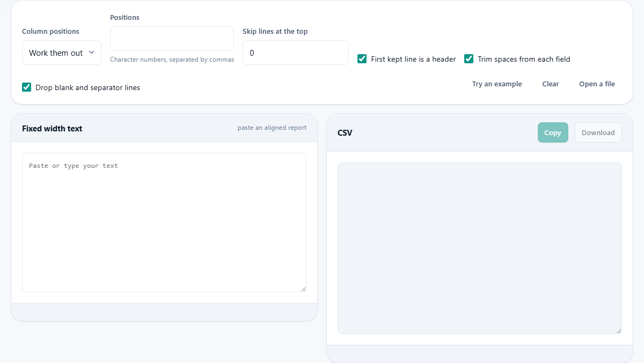Click Try an example
644x363 pixels.
(497, 84)
